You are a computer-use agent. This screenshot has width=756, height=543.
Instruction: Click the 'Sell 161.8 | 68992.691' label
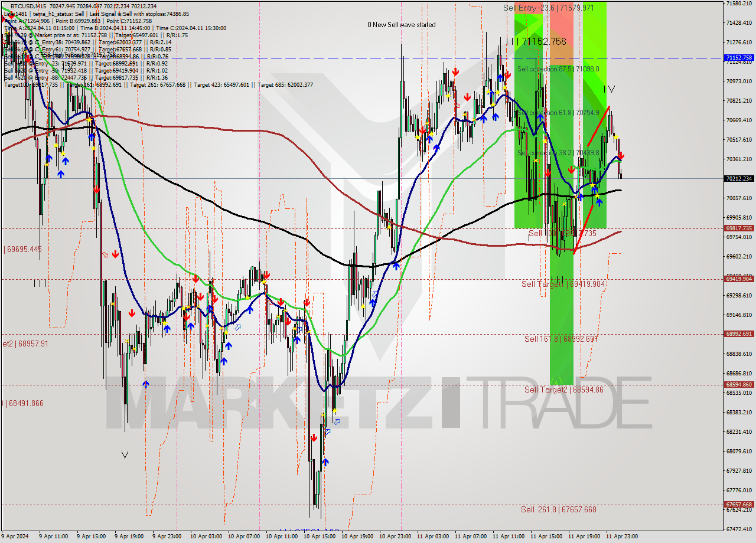point(561,339)
